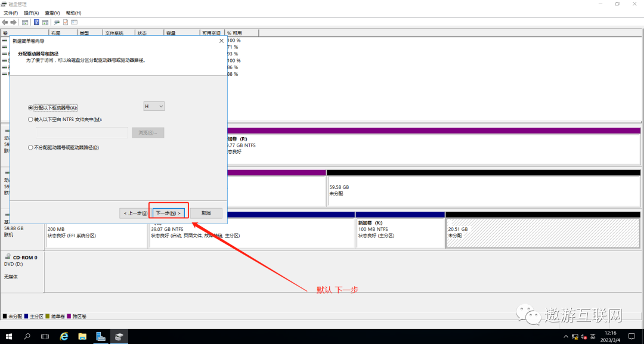Click the 93 % value in volume list
Image resolution: width=644 pixels, height=344 pixels.
point(233,54)
